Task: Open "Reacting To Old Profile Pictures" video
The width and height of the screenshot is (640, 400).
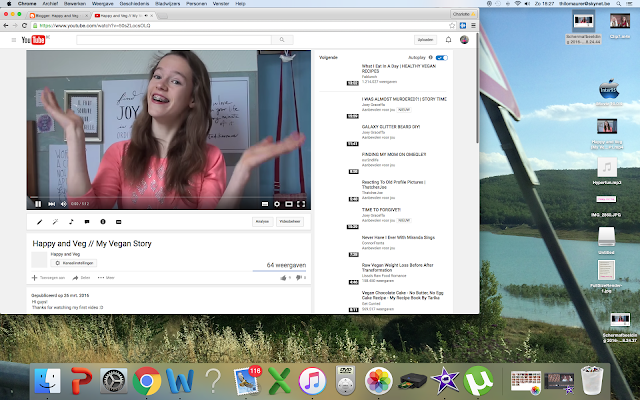Action: 393,184
